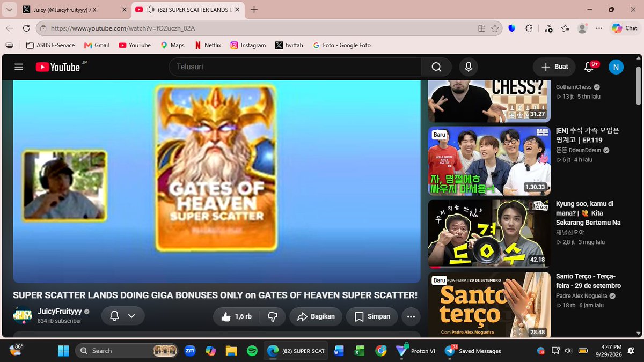Open the JuicyFruityyy channel avatar
Screen dimensions: 644x362
(x=23, y=315)
